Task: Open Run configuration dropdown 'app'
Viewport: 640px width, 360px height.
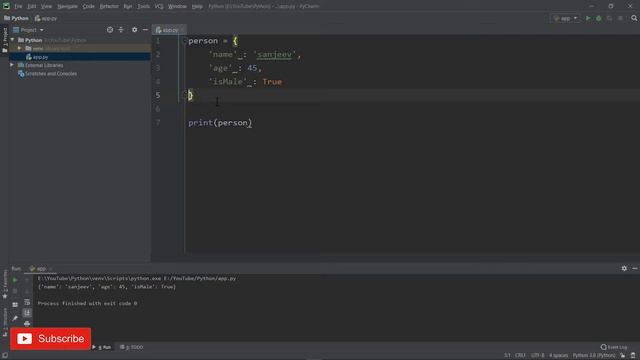Action: (x=565, y=18)
